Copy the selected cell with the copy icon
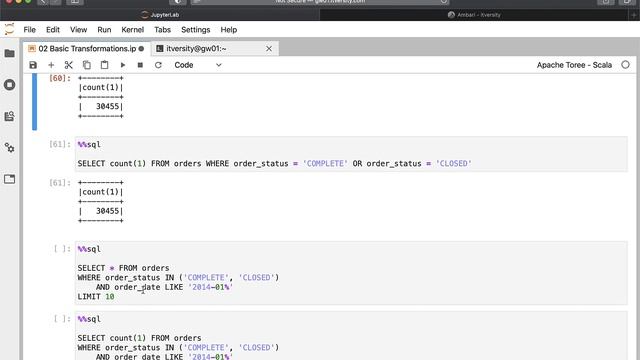The width and height of the screenshot is (640, 360). click(x=87, y=65)
